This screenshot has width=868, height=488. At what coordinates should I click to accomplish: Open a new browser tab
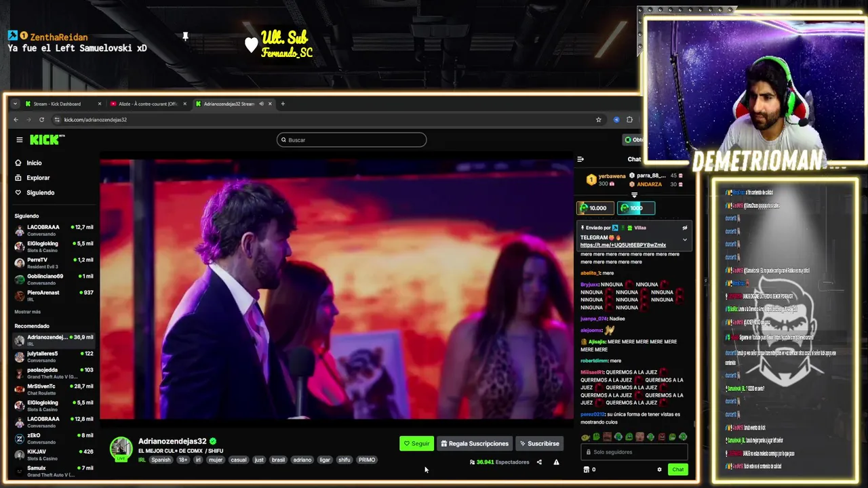point(283,104)
